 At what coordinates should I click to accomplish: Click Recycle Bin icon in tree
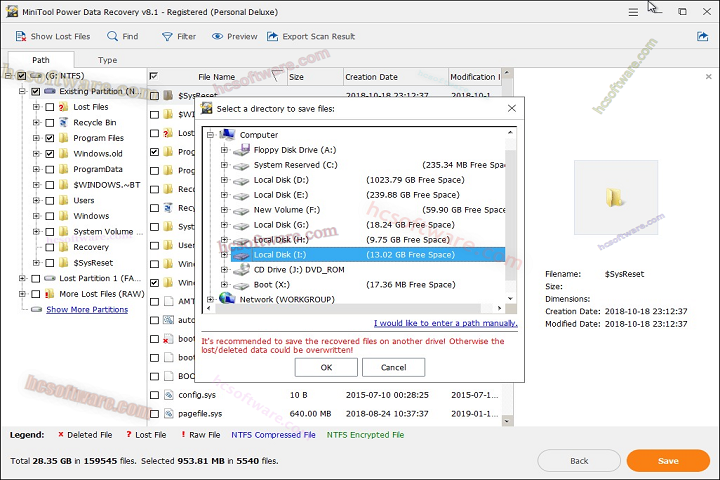click(63, 123)
